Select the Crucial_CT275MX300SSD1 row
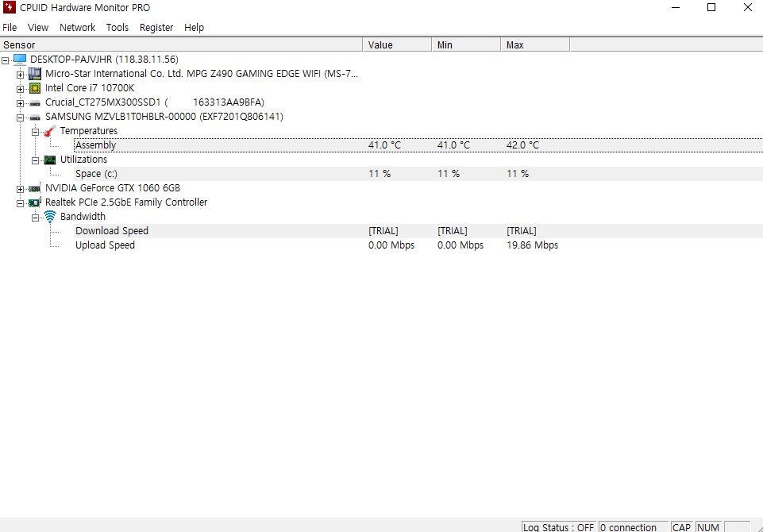 (x=155, y=102)
